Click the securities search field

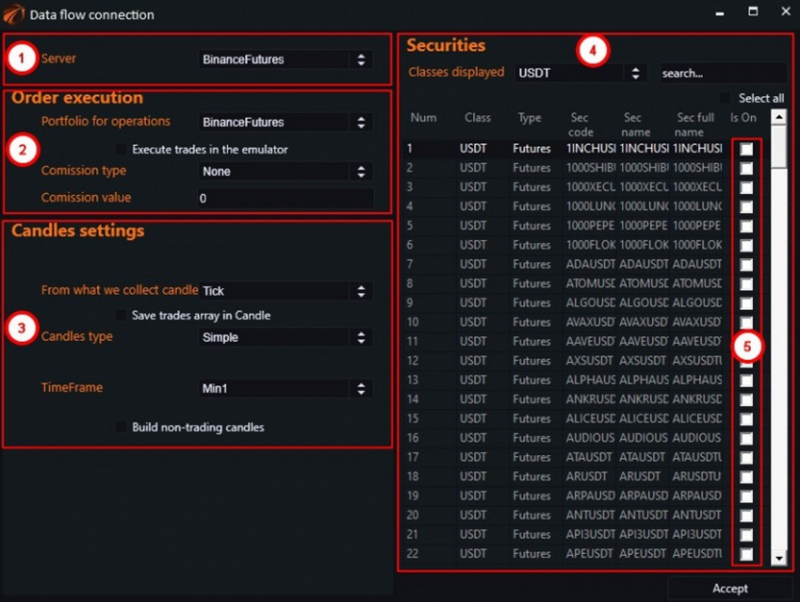coord(723,73)
